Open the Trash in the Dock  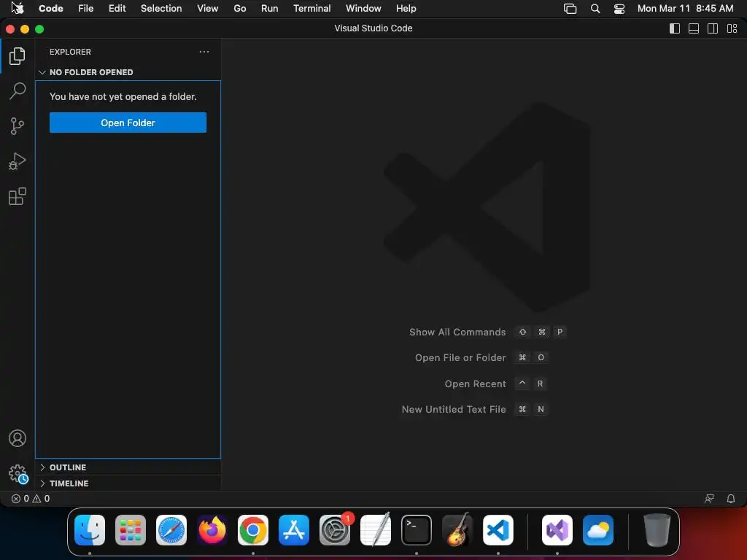pyautogui.click(x=657, y=530)
